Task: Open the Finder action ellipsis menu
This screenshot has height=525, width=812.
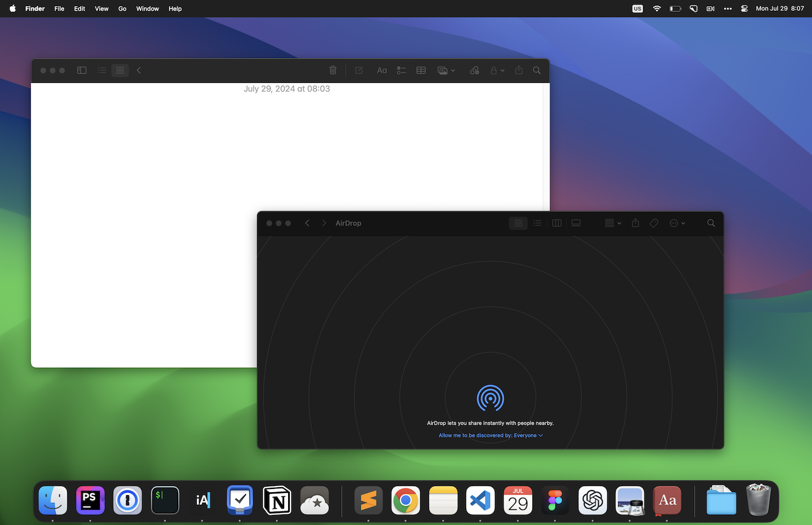Action: click(677, 223)
